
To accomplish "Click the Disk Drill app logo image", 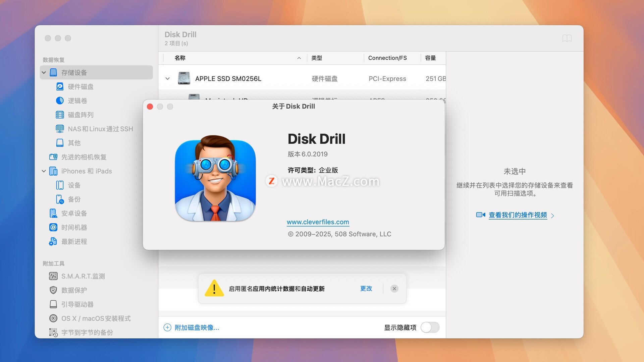I will click(x=215, y=178).
